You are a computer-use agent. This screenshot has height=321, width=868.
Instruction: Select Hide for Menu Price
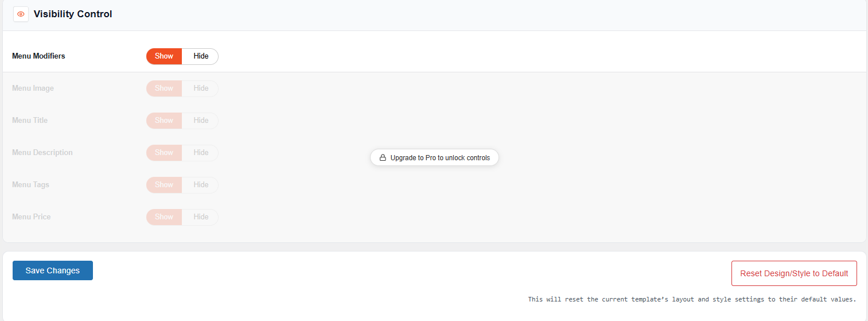coord(201,217)
